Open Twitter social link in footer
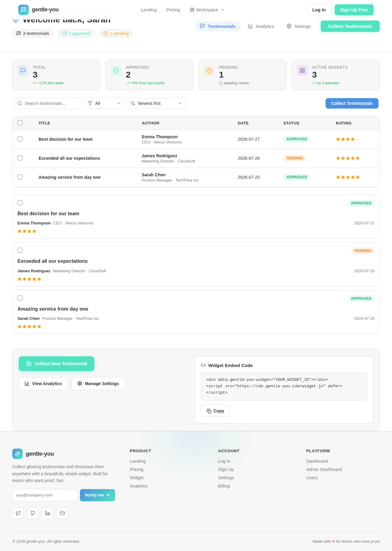This screenshot has height=551, width=392. [18, 513]
